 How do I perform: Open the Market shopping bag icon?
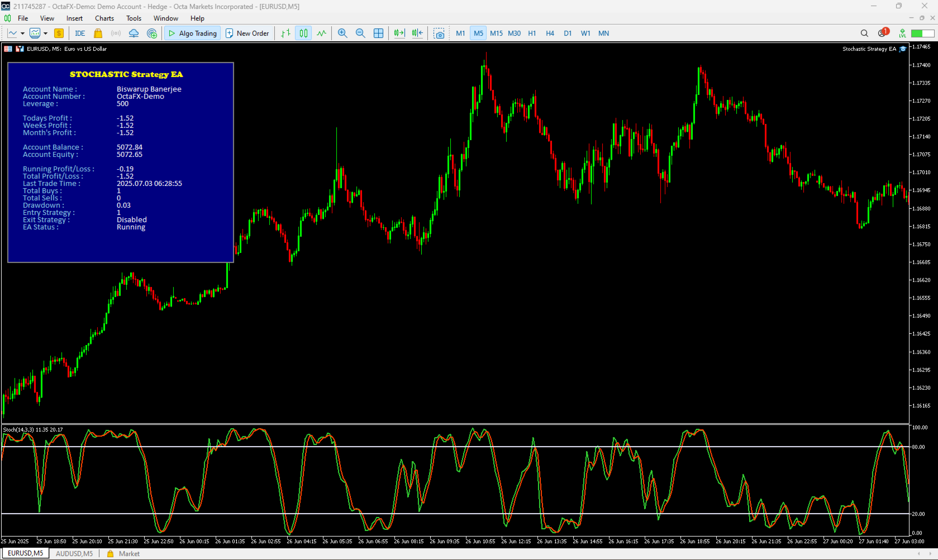(98, 33)
